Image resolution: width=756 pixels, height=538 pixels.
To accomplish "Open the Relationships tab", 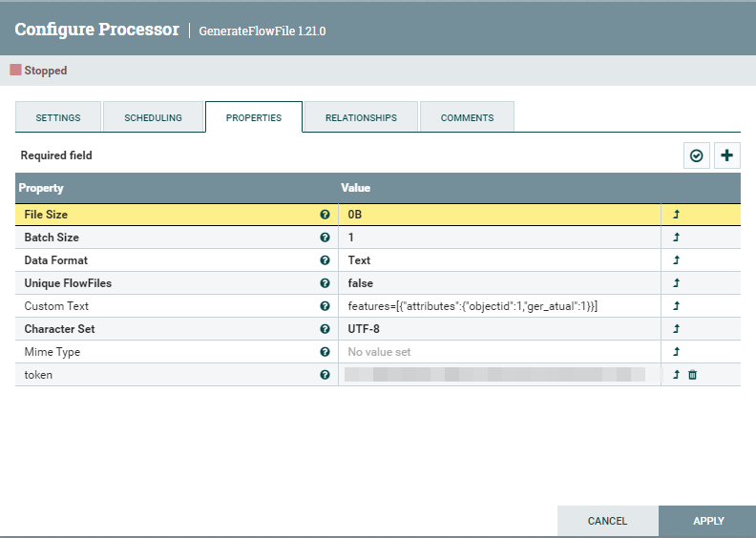I will pos(361,117).
